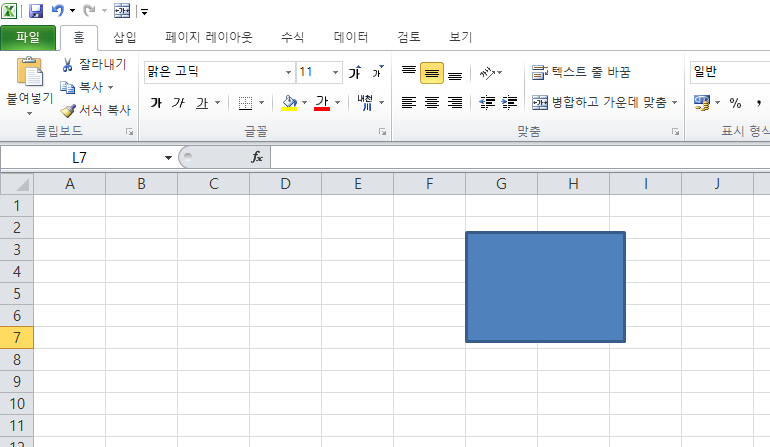770x447 pixels.
Task: Switch to the 홈 tab
Action: [79, 37]
